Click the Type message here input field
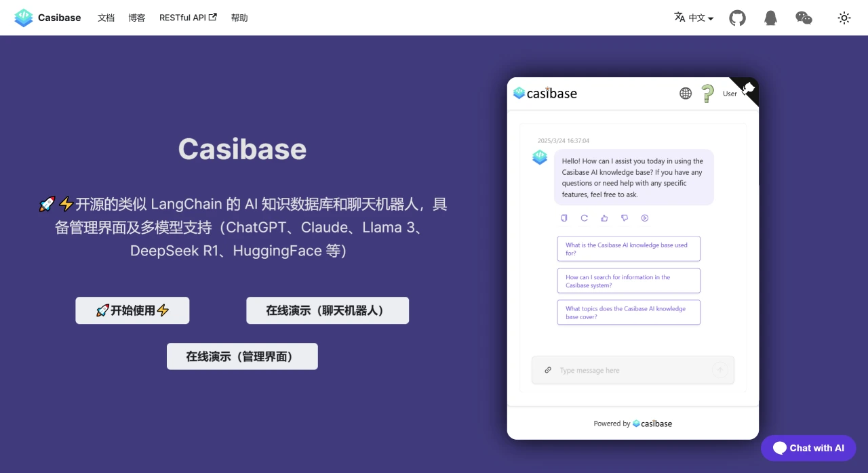 [631, 371]
